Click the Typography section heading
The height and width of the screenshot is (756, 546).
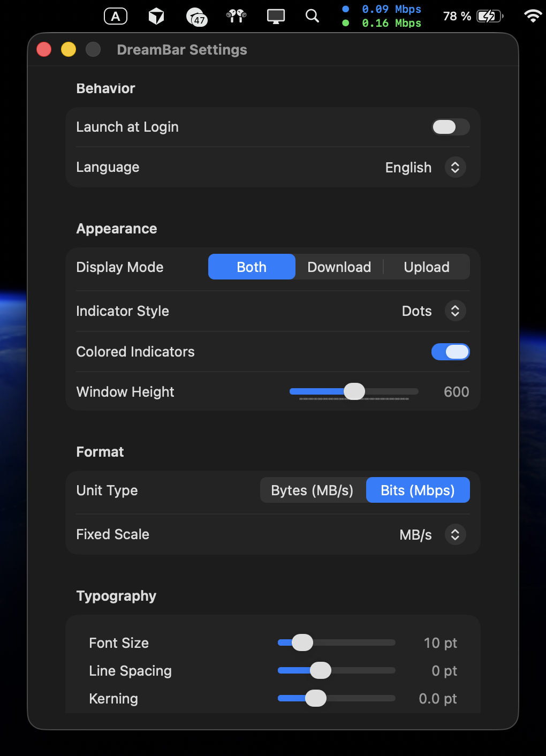(x=116, y=596)
